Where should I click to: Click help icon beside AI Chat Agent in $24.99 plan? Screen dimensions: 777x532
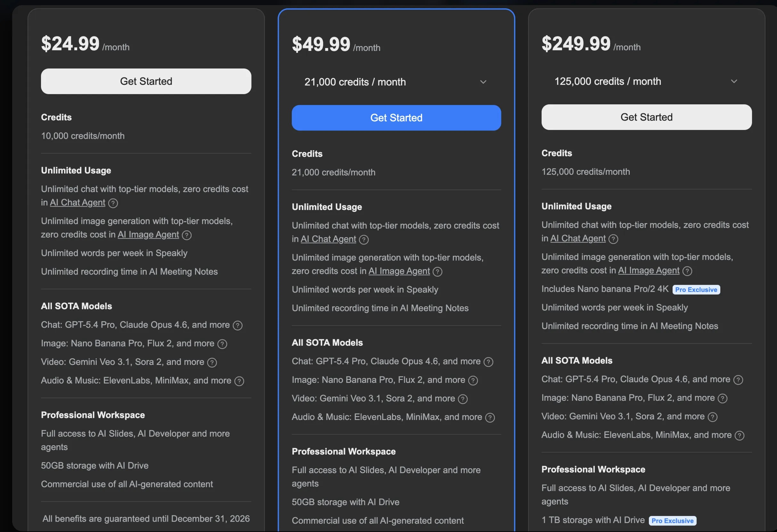pos(113,203)
